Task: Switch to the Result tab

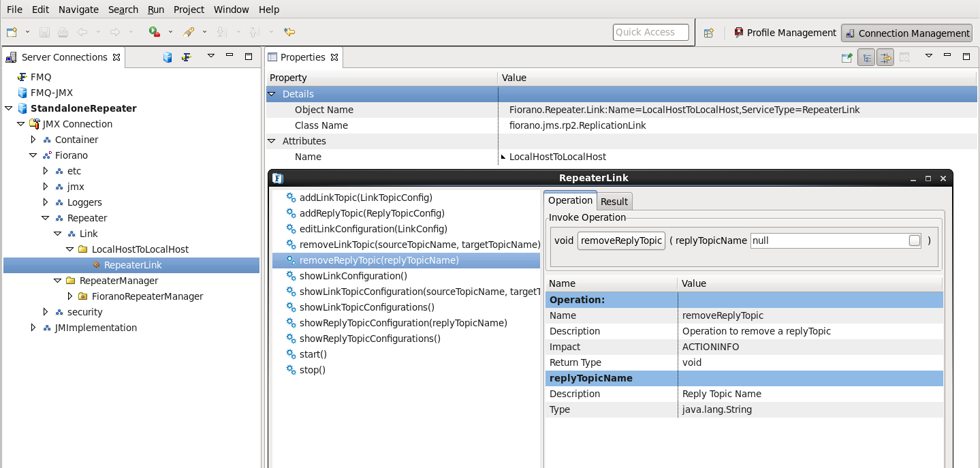Action: click(x=614, y=201)
